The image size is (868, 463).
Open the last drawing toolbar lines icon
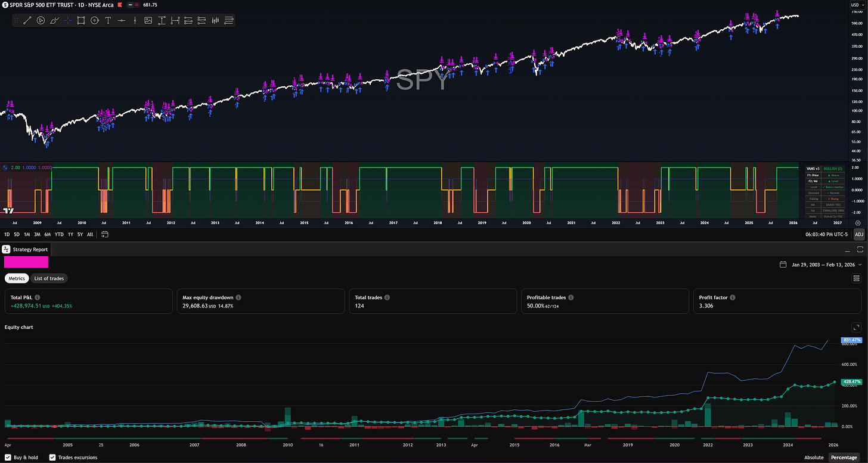point(229,20)
